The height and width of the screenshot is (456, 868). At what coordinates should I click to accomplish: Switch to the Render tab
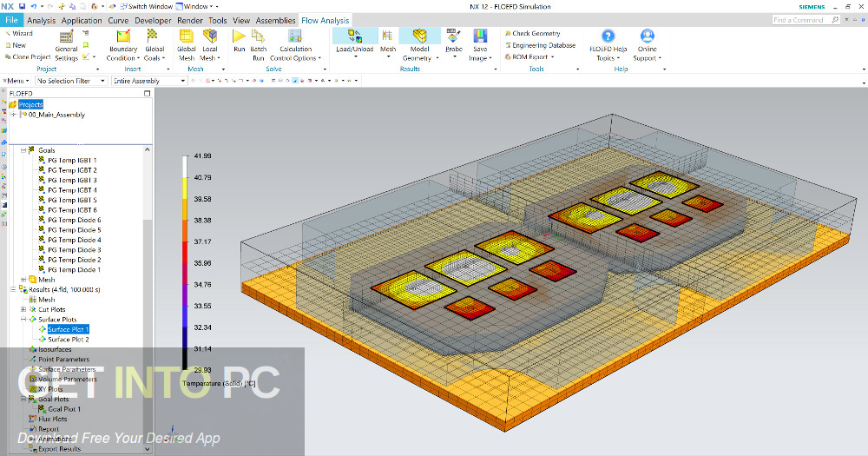tap(190, 21)
